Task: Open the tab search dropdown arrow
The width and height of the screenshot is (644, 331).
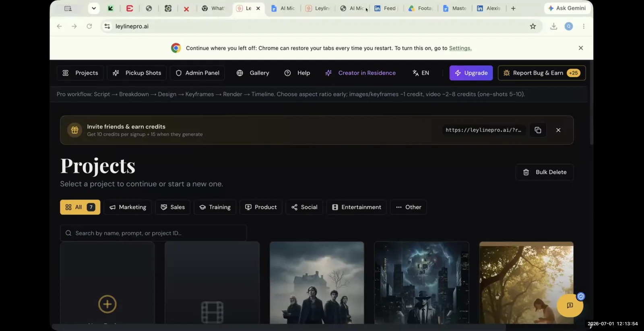Action: (94, 8)
